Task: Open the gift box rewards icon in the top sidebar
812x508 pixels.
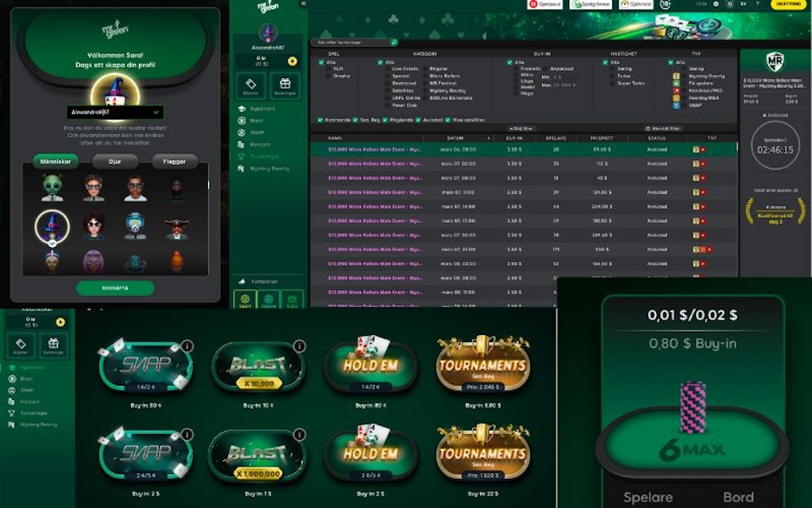Action: point(285,85)
